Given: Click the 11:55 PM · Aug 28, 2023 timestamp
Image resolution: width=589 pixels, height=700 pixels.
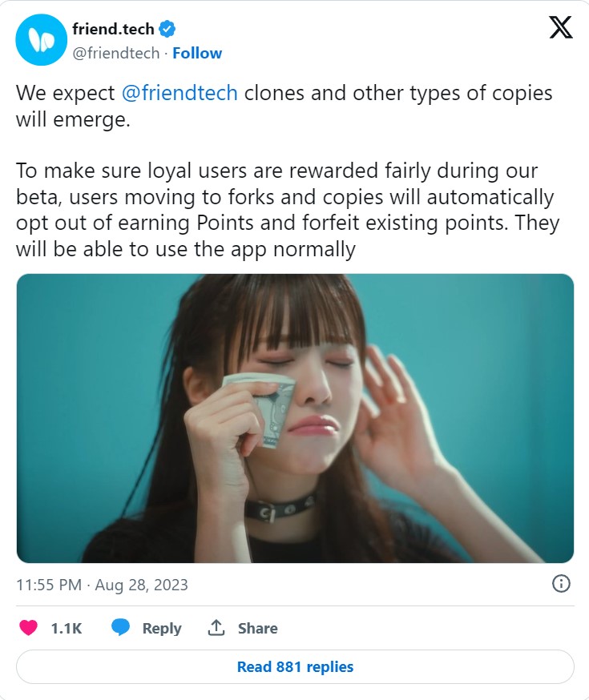Looking at the screenshot, I should (x=102, y=585).
